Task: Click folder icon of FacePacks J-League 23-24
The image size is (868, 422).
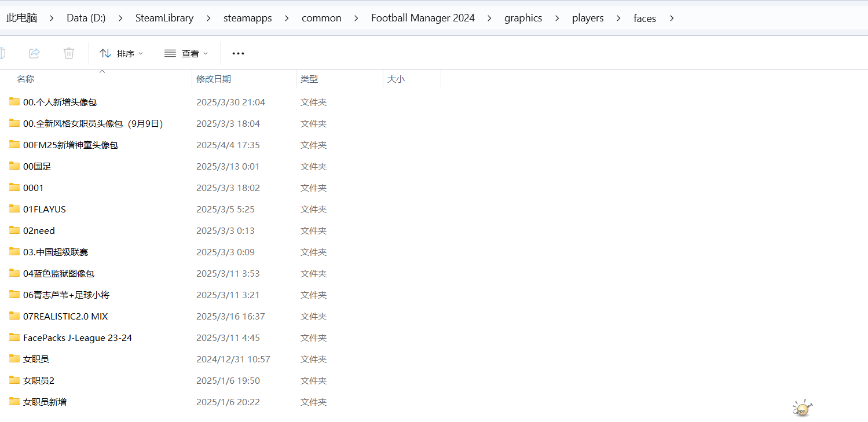Action: 14,337
